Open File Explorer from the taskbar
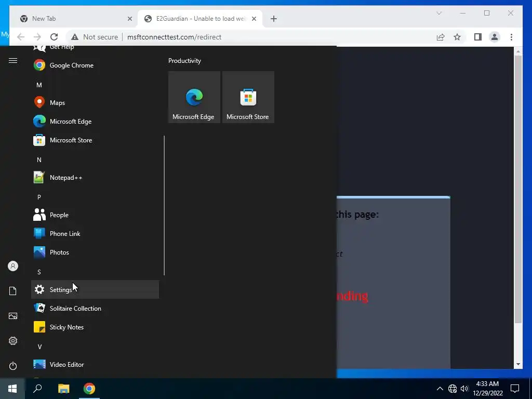The height and width of the screenshot is (399, 532). [x=63, y=389]
